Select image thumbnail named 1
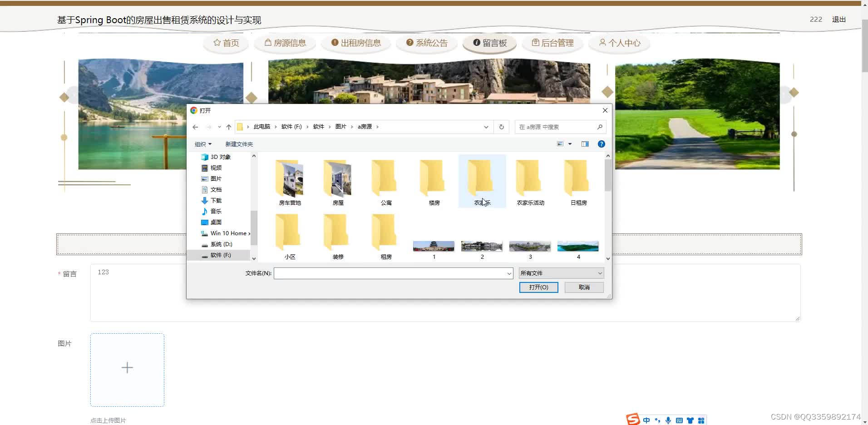This screenshot has width=868, height=425. [434, 250]
